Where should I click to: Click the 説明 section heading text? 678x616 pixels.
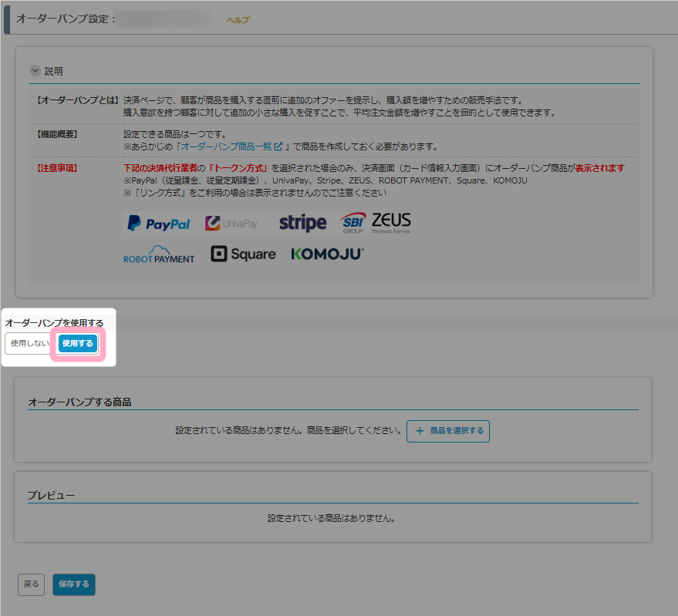click(54, 72)
